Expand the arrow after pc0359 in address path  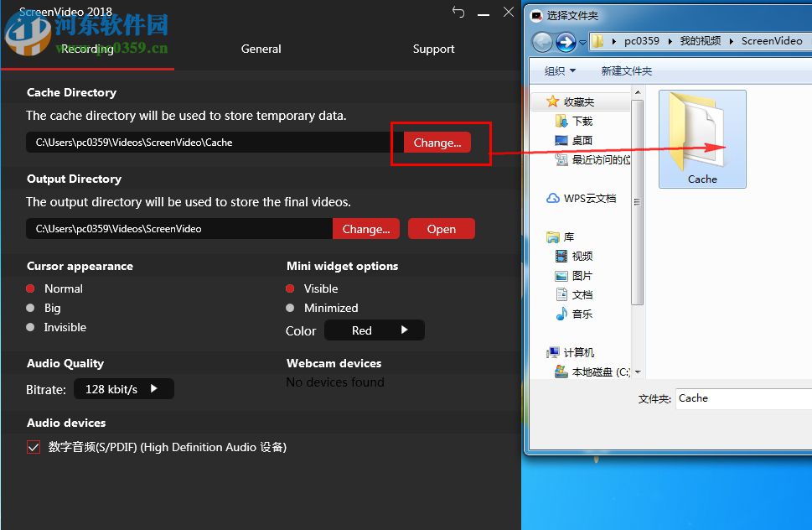click(x=670, y=41)
